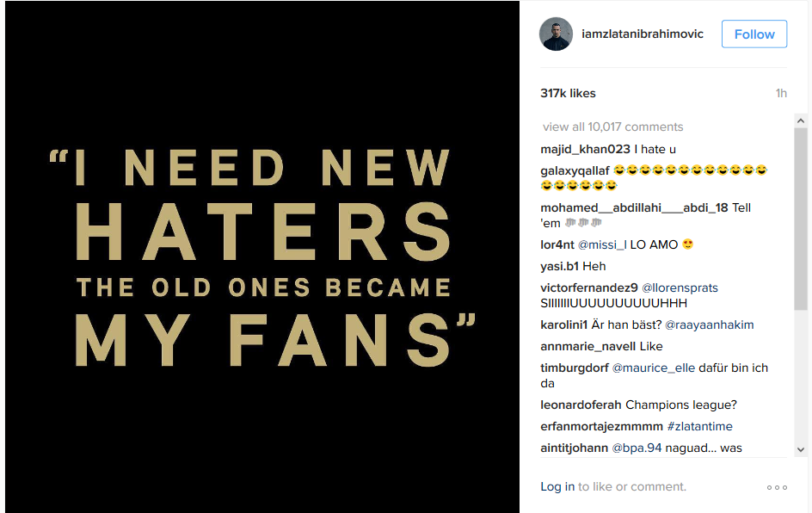Open commenter leonardoferah's profile
The height and width of the screenshot is (513, 812).
point(581,405)
